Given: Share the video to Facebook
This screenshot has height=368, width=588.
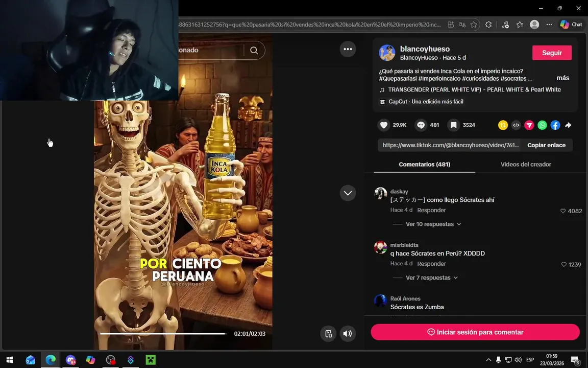Looking at the screenshot, I should (555, 125).
